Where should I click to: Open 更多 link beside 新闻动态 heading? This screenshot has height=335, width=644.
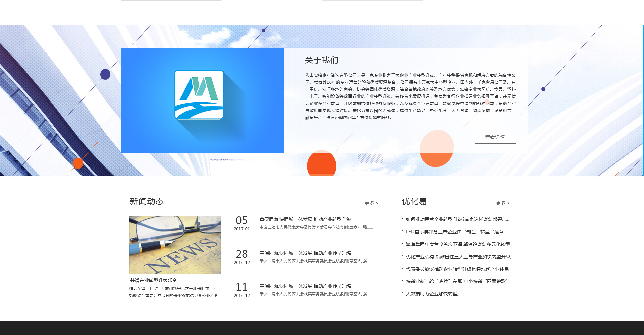point(371,203)
